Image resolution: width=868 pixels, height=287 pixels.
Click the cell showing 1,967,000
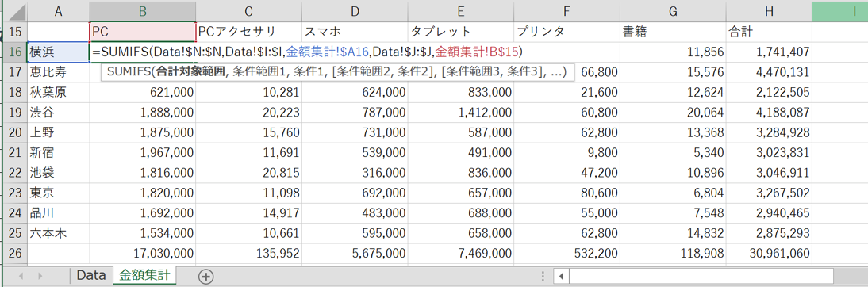coord(142,153)
